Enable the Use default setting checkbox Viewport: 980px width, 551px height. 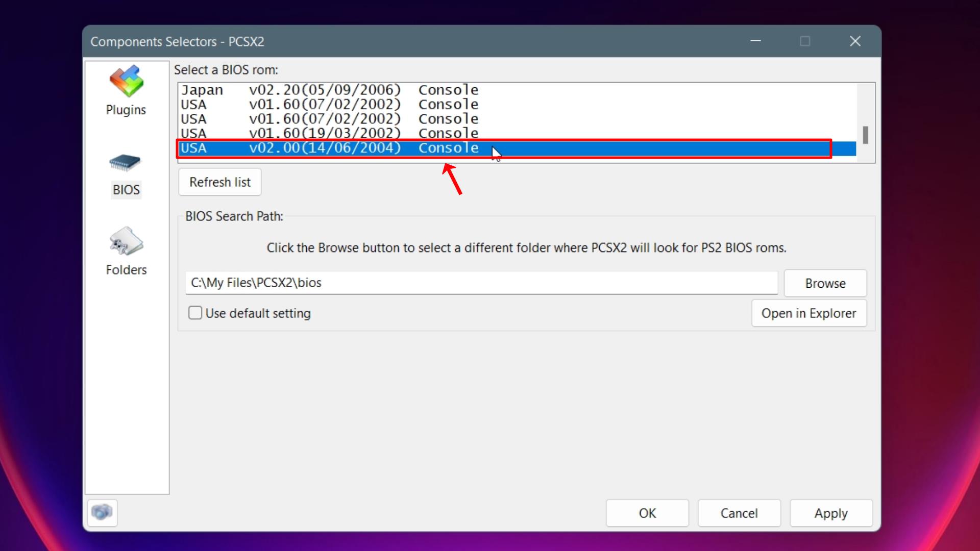click(x=195, y=313)
